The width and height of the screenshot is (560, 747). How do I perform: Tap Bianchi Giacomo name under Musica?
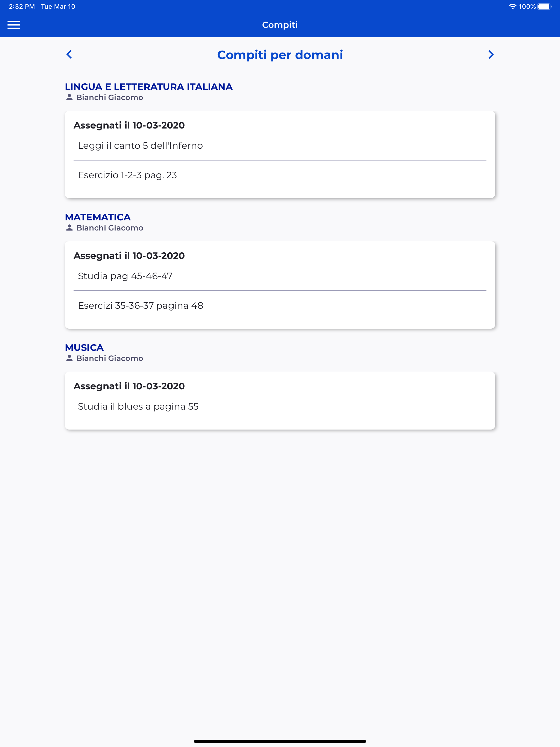point(110,358)
